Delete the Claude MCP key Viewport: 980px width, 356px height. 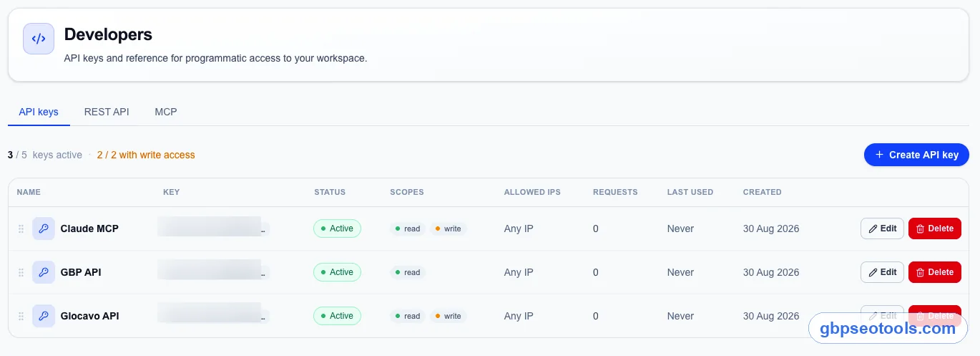[935, 228]
